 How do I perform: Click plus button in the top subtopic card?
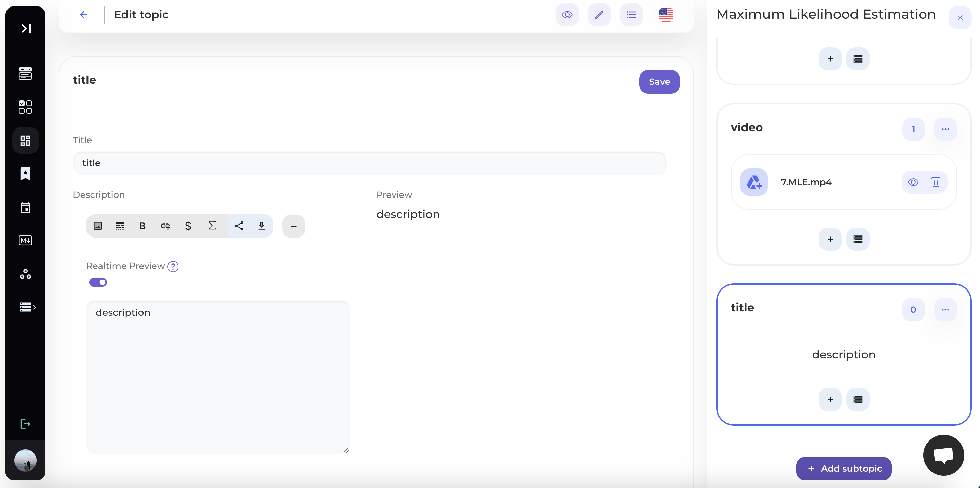[x=830, y=58]
